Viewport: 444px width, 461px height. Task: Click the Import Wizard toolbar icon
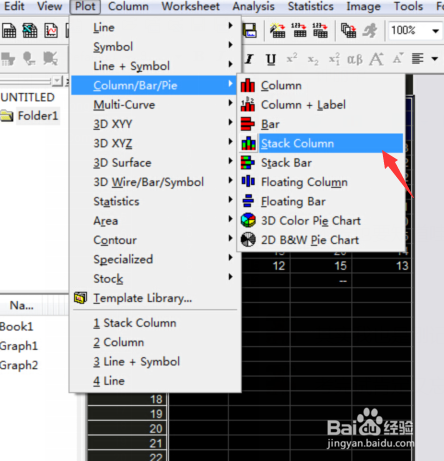click(x=277, y=31)
